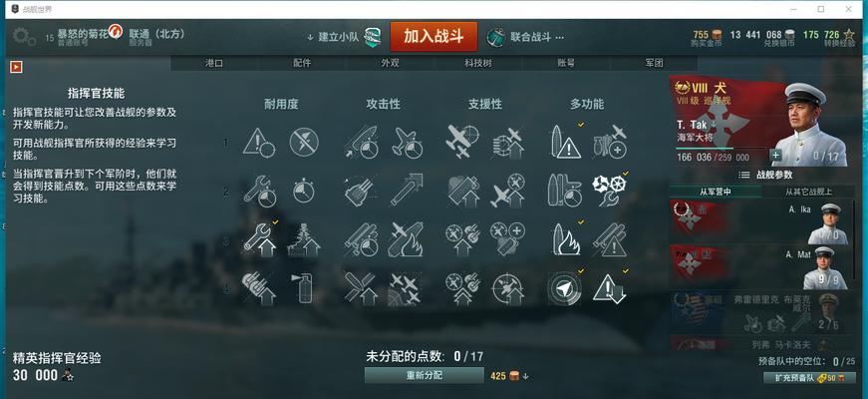This screenshot has width=868, height=399.
Task: Select the radar navigation skill icon
Action: pyautogui.click(x=564, y=288)
